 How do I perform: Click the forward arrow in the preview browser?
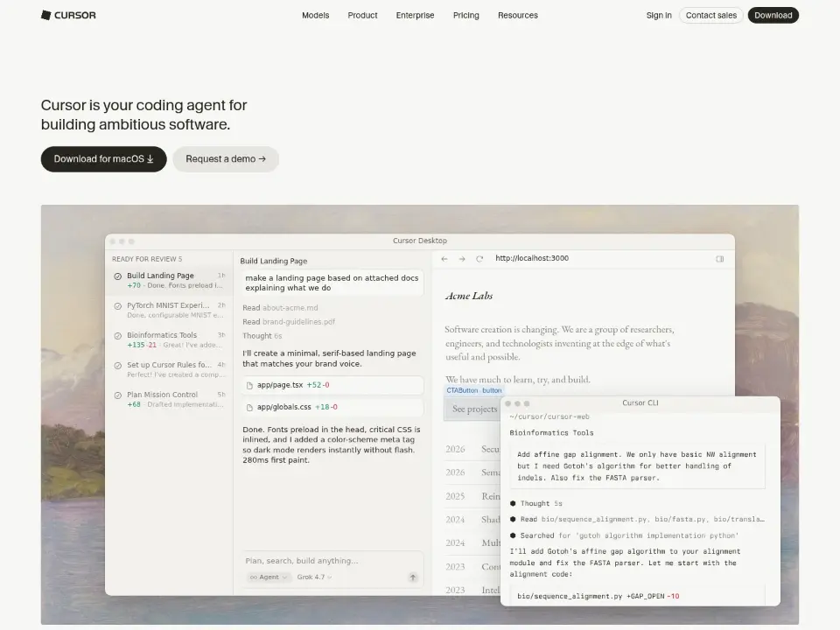click(462, 259)
